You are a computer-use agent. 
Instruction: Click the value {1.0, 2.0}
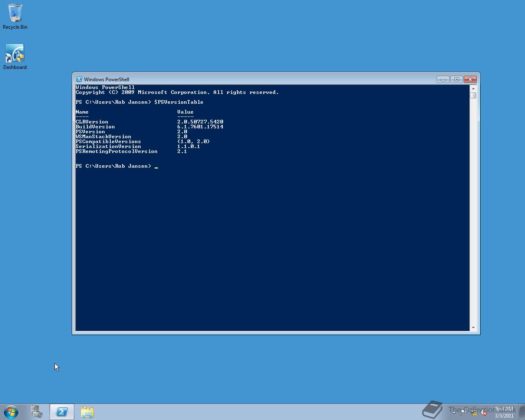click(x=194, y=142)
